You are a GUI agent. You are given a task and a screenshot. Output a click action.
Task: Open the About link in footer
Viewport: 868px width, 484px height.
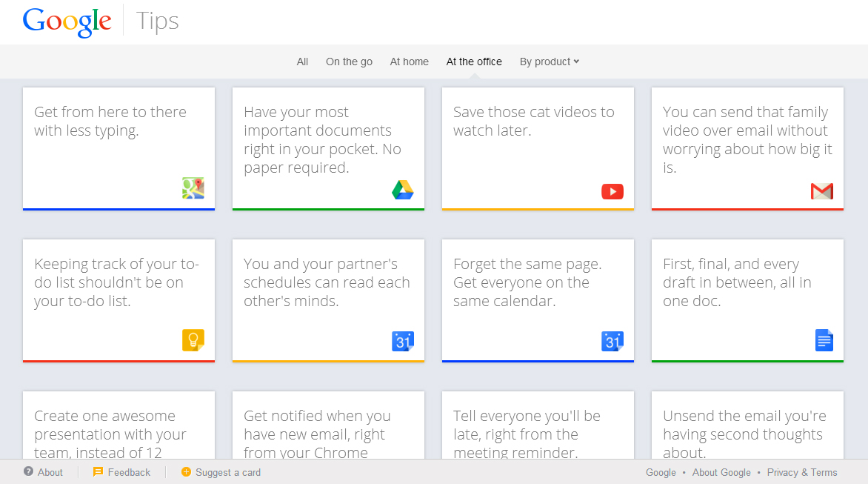pyautogui.click(x=50, y=472)
